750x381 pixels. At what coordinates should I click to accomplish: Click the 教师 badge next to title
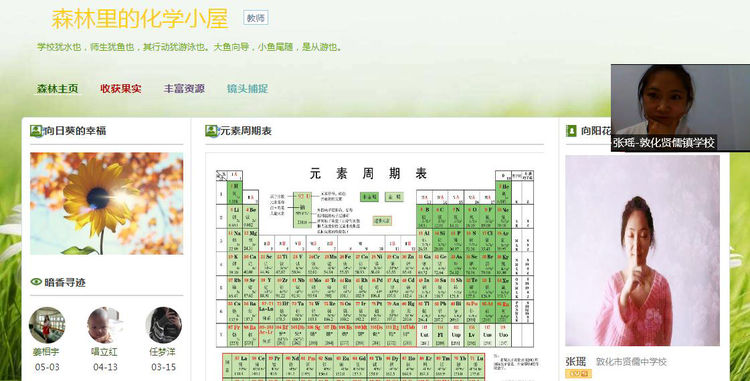[255, 18]
